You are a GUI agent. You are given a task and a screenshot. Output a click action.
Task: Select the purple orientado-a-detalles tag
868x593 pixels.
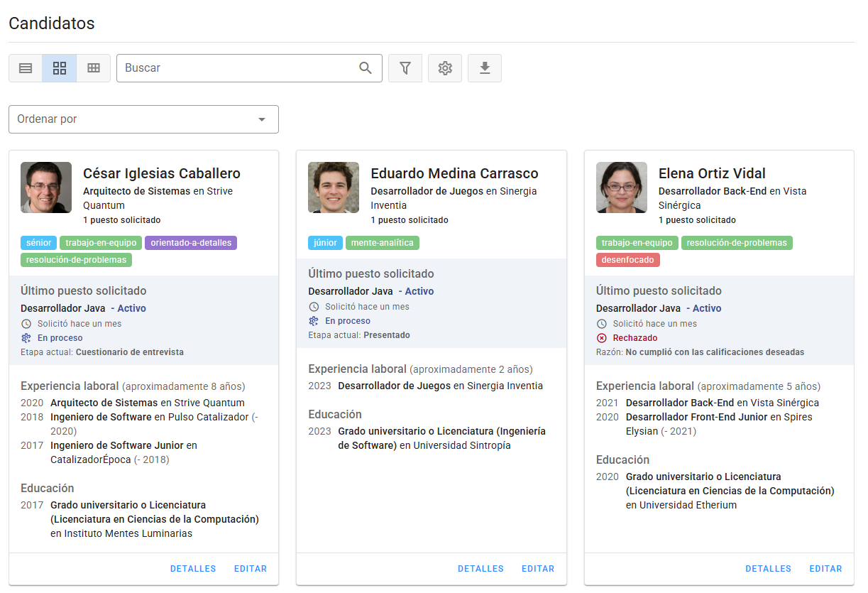(191, 243)
